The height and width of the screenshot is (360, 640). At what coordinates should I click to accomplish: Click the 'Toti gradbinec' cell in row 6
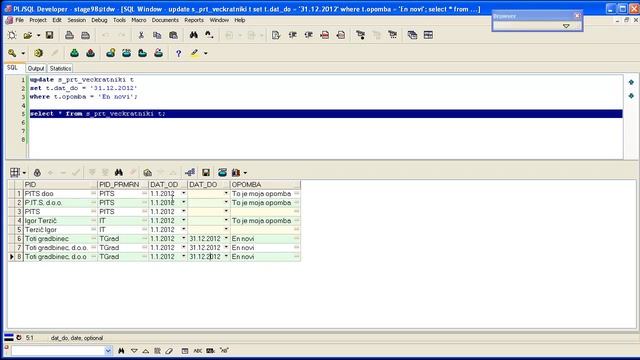[60, 239]
